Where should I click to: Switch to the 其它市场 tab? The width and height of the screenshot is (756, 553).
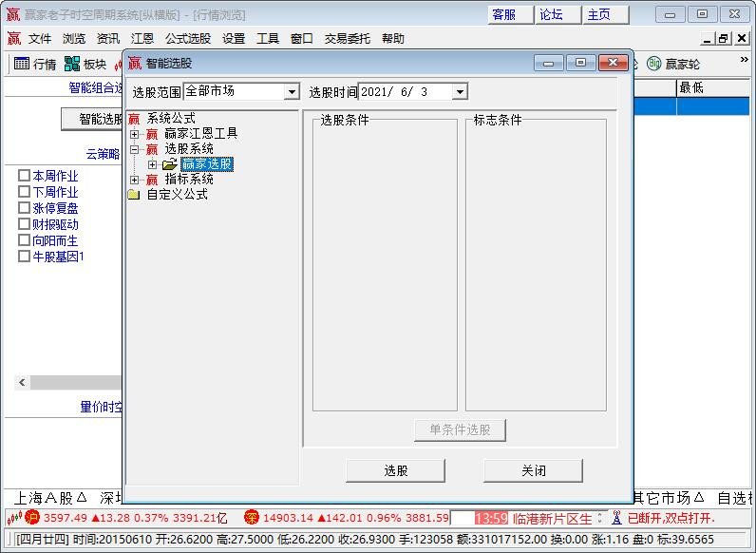click(x=670, y=498)
